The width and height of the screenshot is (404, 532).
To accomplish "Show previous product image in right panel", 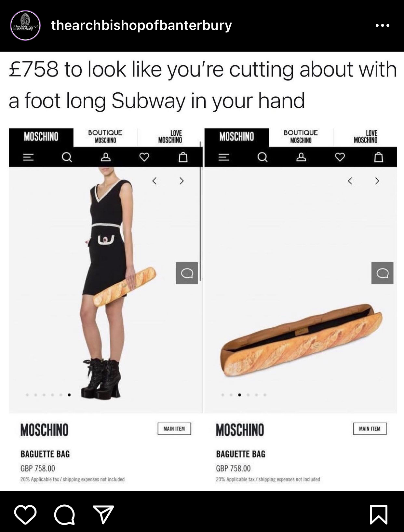I will click(x=350, y=181).
